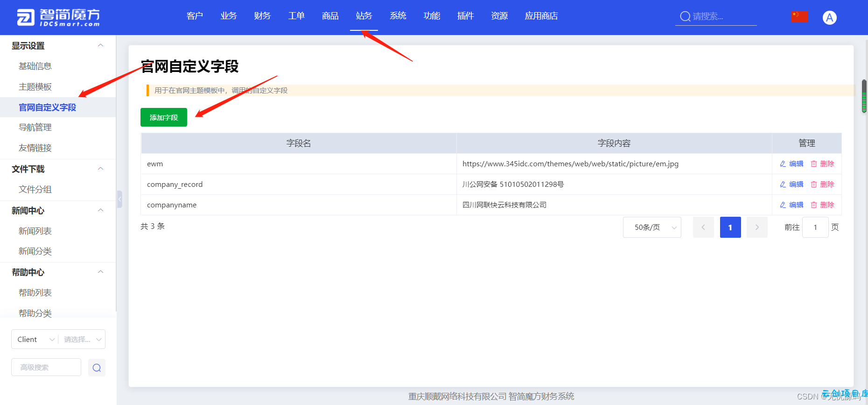Viewport: 868px width, 405px height.
Task: Open the Chinese flag language selector
Action: [x=799, y=17]
